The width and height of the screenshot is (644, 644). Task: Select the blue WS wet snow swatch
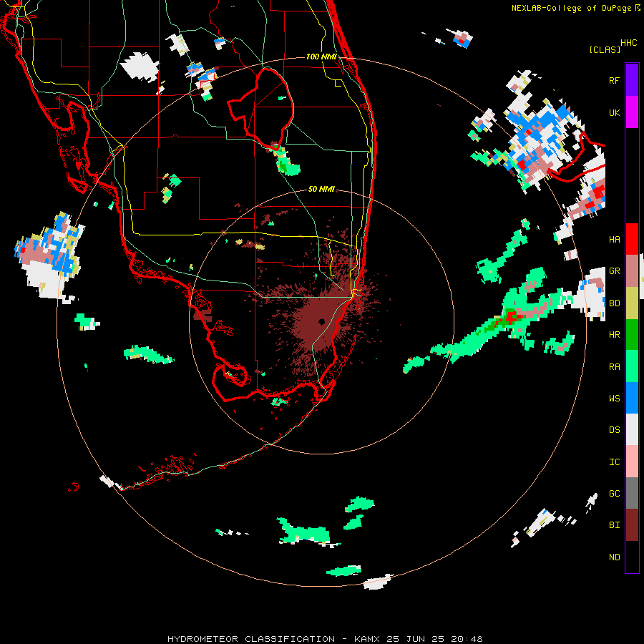[x=632, y=398]
